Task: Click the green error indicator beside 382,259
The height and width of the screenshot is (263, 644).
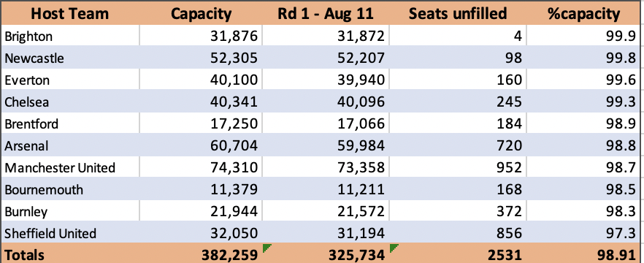Action: click(x=267, y=248)
